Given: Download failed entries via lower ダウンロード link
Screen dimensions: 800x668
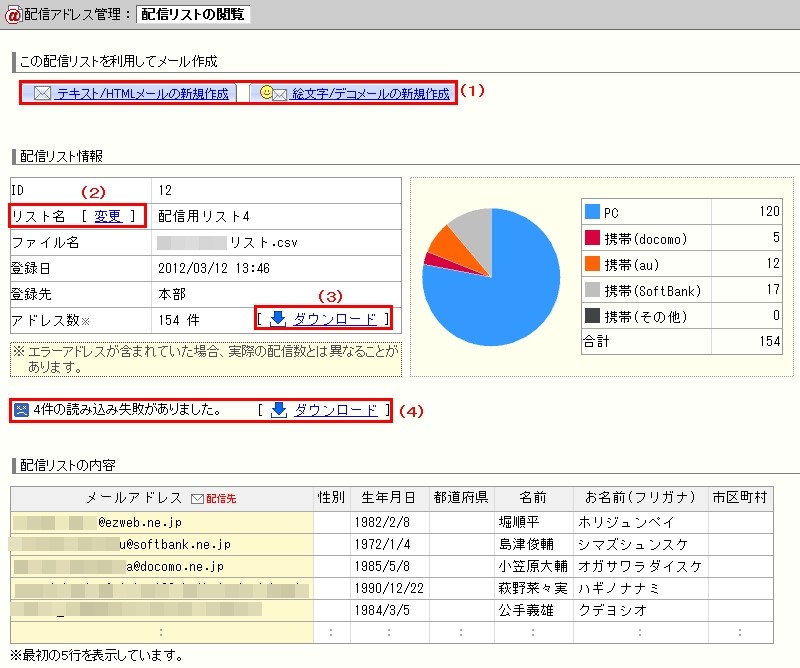Looking at the screenshot, I should tap(335, 410).
